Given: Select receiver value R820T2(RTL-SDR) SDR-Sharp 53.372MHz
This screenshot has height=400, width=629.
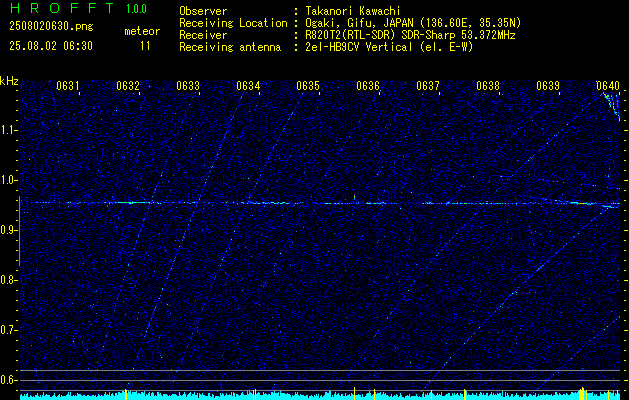Looking at the screenshot, I should pos(410,35).
